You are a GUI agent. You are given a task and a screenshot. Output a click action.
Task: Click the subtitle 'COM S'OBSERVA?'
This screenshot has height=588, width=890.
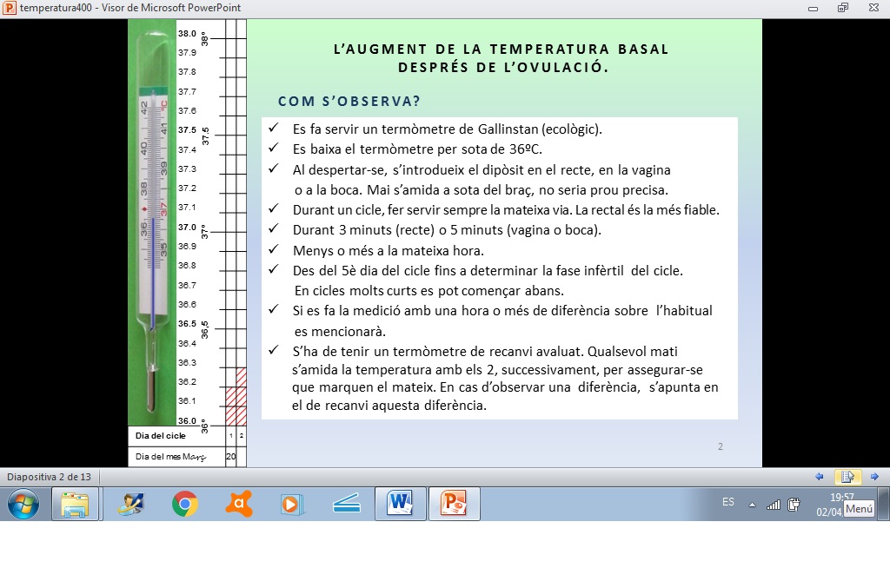pyautogui.click(x=349, y=102)
